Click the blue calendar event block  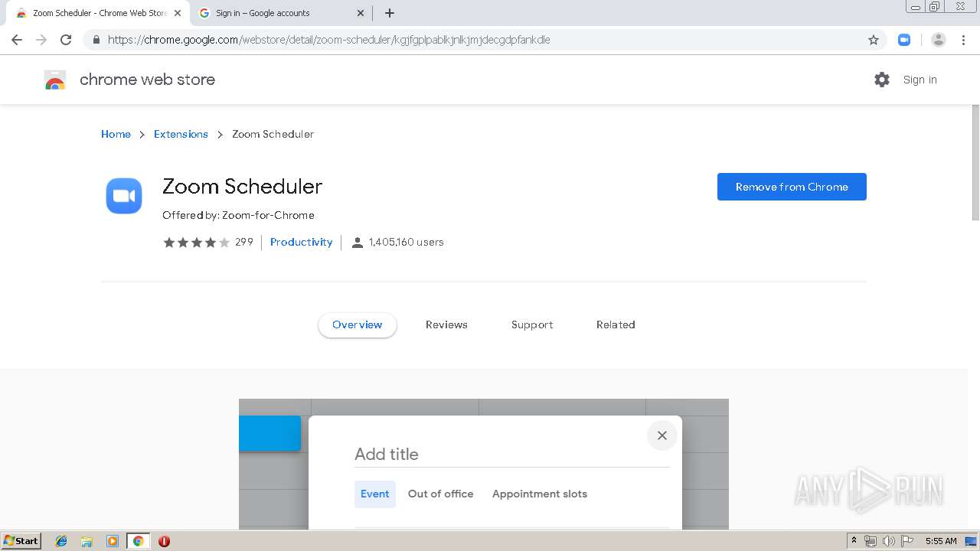pos(269,433)
